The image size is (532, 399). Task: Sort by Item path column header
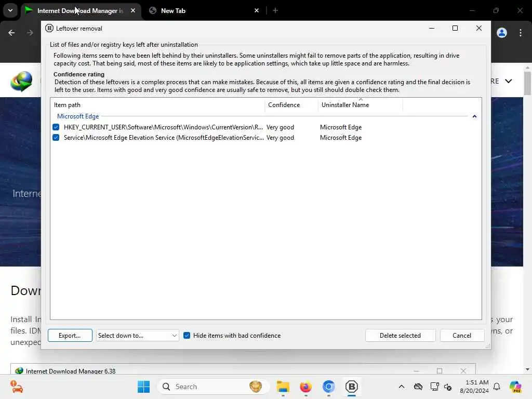pyautogui.click(x=157, y=105)
